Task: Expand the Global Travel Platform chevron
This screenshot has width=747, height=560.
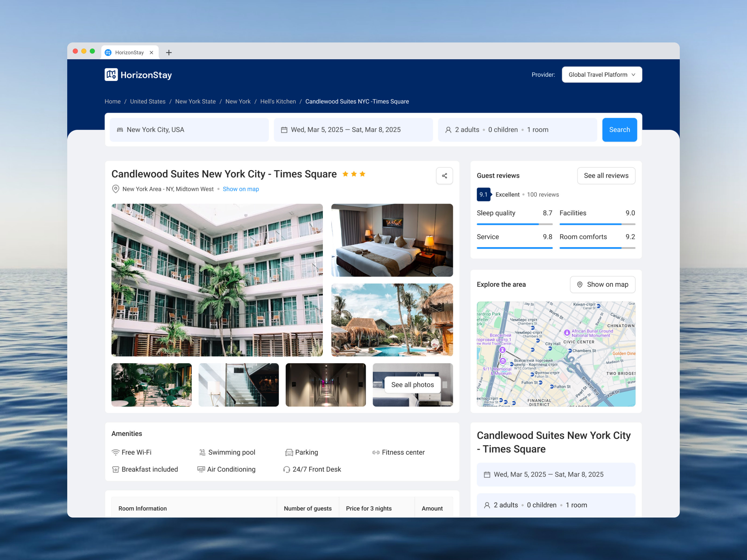Action: (x=634, y=75)
